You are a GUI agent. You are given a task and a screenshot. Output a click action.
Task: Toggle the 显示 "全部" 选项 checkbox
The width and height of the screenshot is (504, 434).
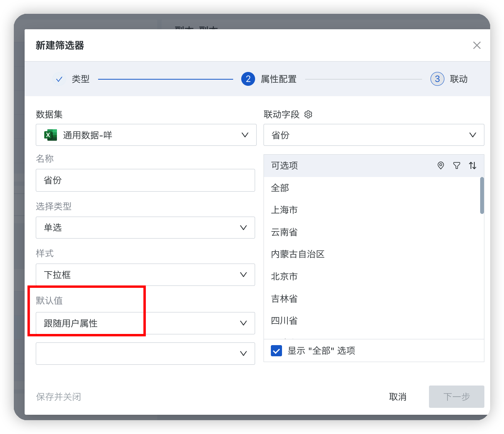coord(276,351)
